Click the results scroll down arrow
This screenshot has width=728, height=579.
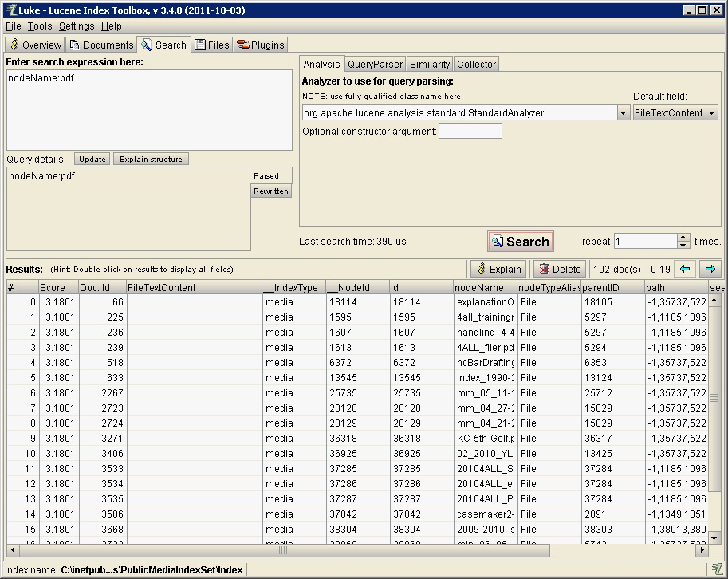[x=714, y=538]
